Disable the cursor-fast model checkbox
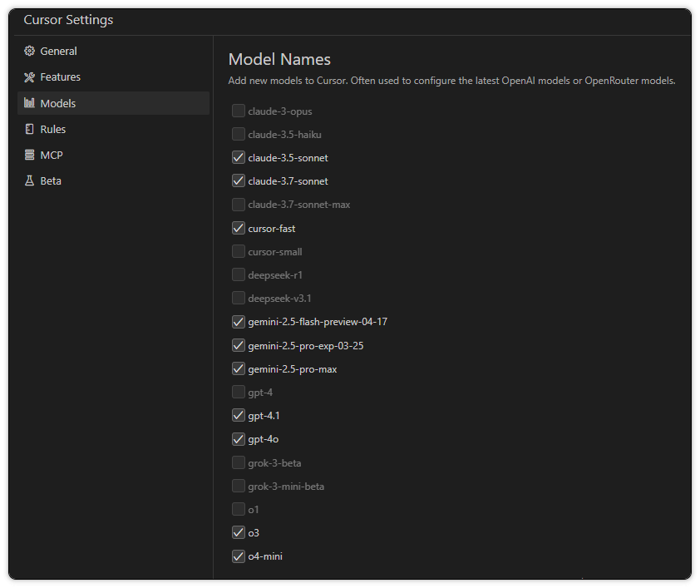700x588 pixels. tap(239, 228)
